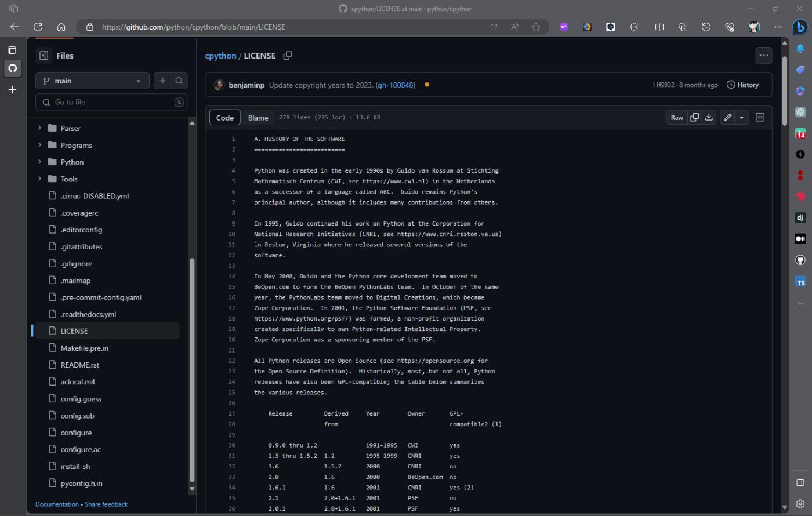Viewport: 812px width, 516px height.
Task: Click benjaminp's avatar
Action: tap(219, 85)
